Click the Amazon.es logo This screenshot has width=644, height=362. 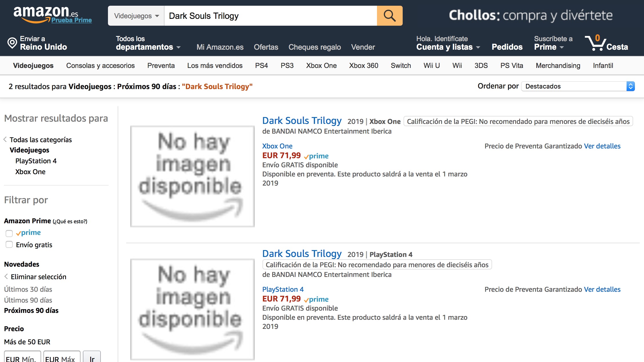tap(46, 14)
